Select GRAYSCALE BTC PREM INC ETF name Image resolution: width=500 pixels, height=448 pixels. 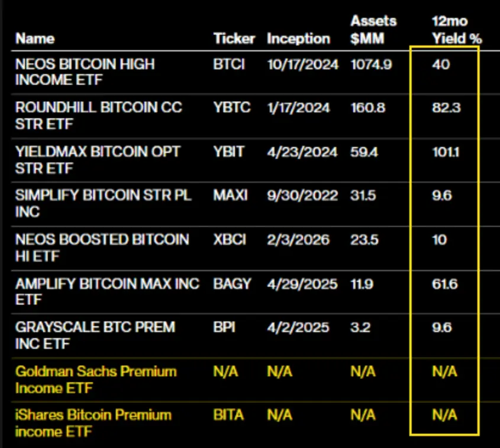pos(95,336)
